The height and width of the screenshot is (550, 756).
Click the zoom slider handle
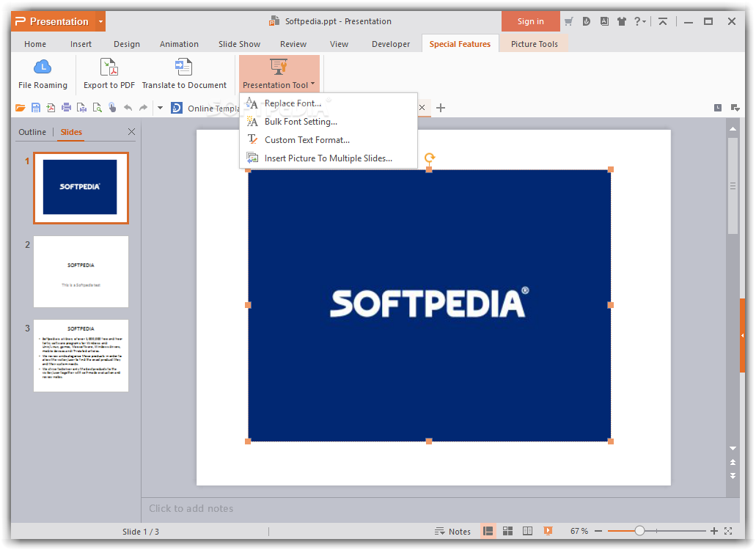(x=639, y=531)
